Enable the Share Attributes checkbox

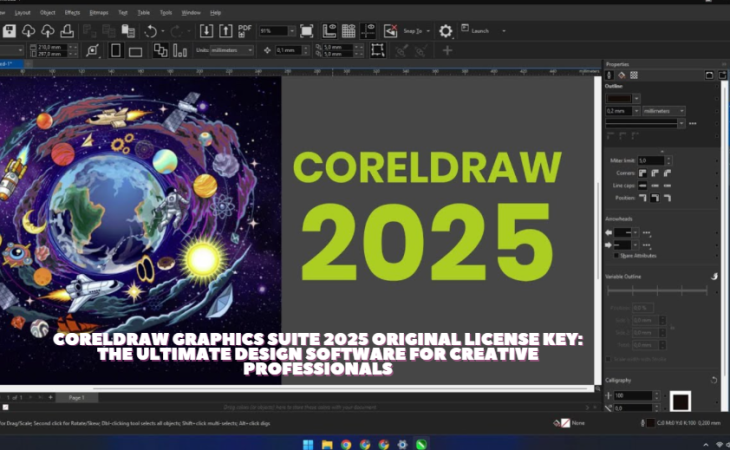(615, 255)
